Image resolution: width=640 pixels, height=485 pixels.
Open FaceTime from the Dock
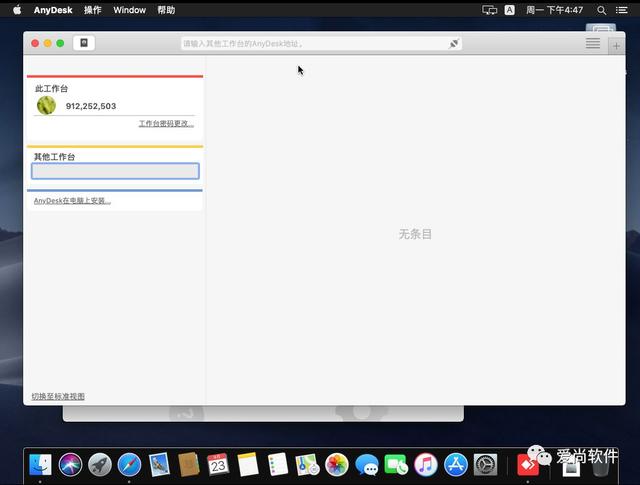coord(396,465)
